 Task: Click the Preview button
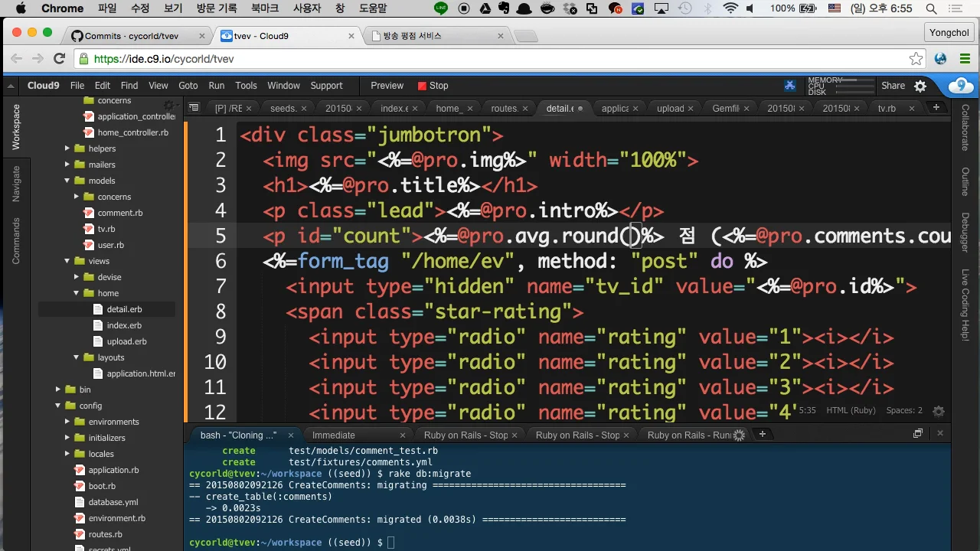[x=387, y=86]
